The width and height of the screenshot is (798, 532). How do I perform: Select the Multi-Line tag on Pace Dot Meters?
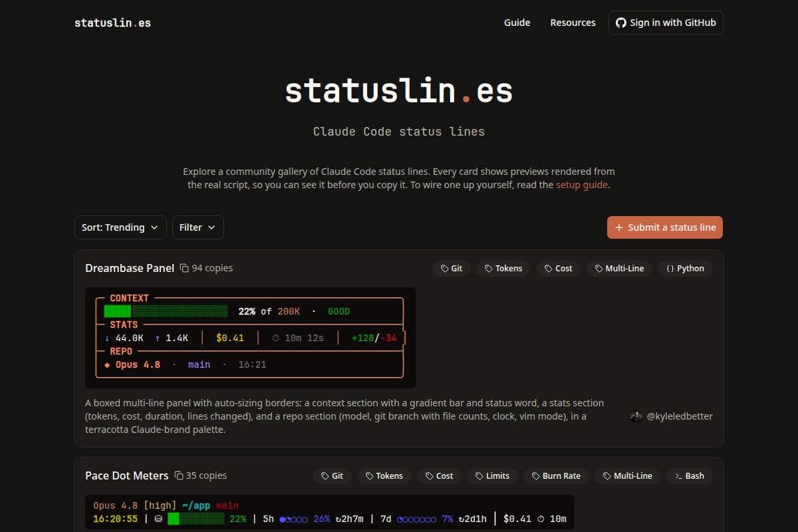(x=628, y=476)
